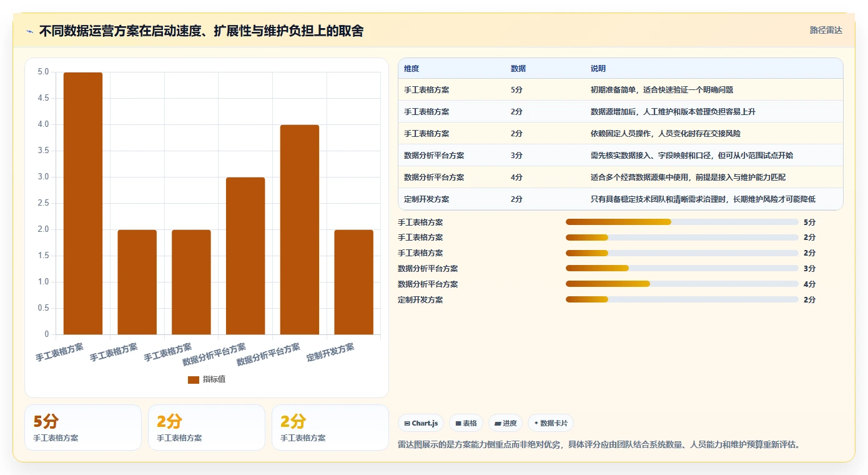Click the 数据 column header
Screen dimensions: 868x475
click(x=518, y=68)
